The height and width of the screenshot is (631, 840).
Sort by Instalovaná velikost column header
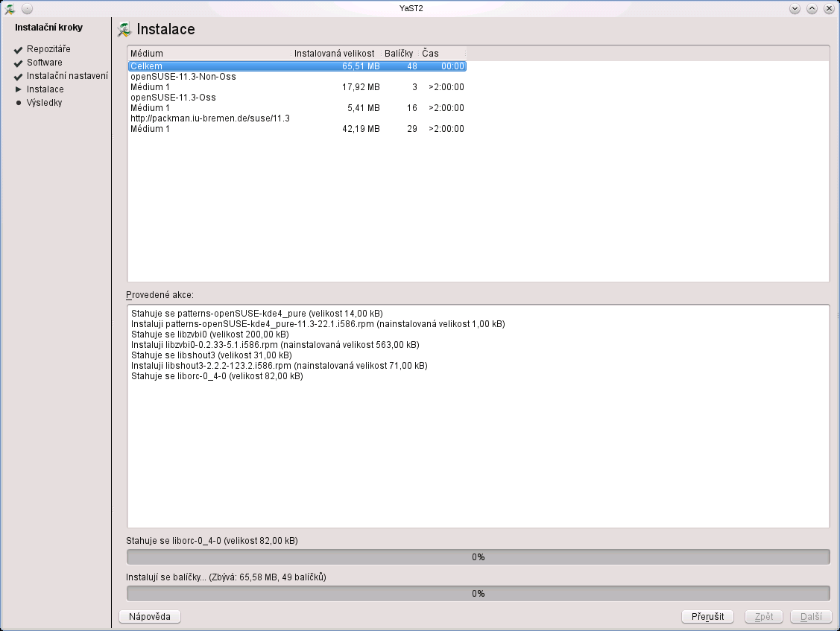coord(337,54)
